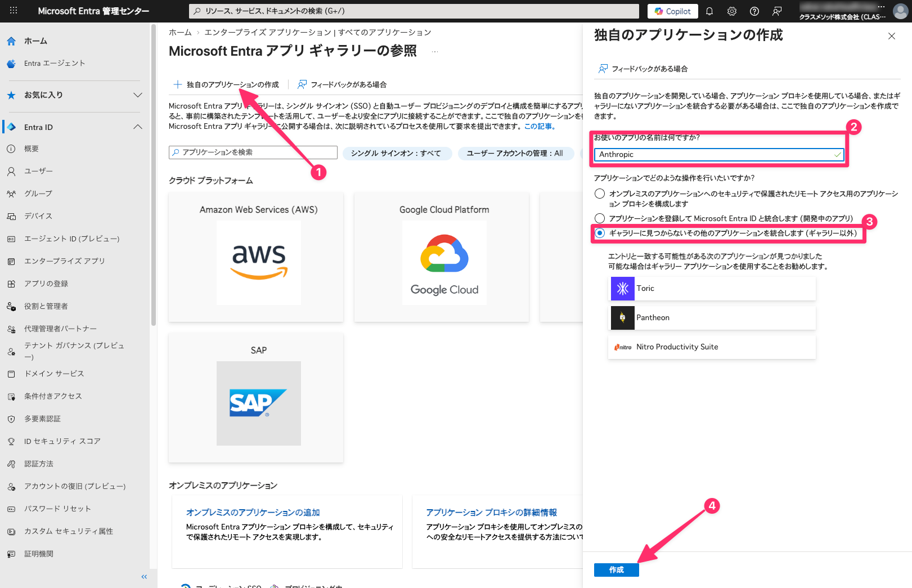912x588 pixels.
Task: Click the 役割と管理者 icon
Action: 11,306
